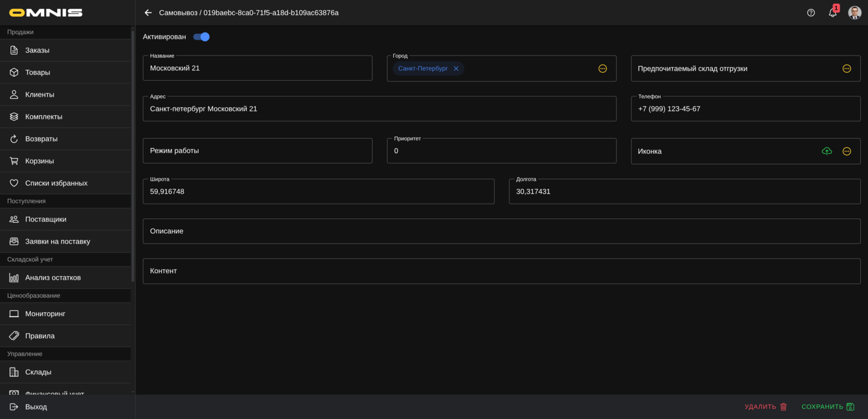
Task: Open the help question mark icon
Action: [811, 13]
